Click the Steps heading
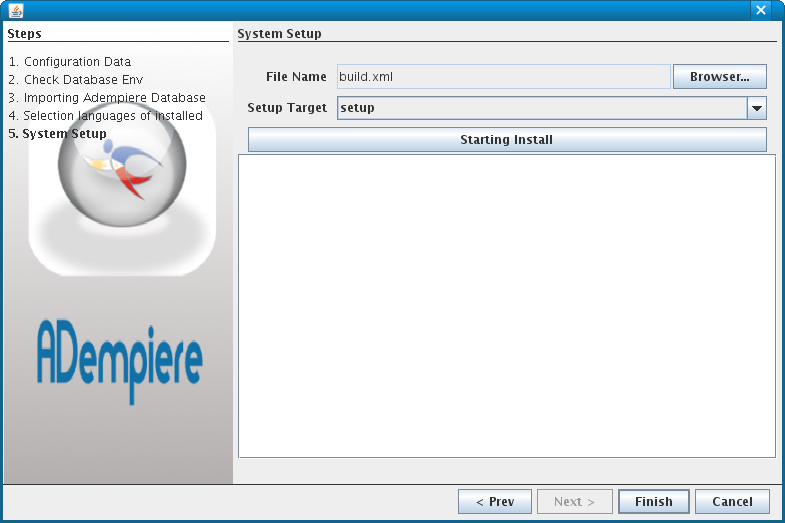The width and height of the screenshot is (785, 523). point(25,34)
